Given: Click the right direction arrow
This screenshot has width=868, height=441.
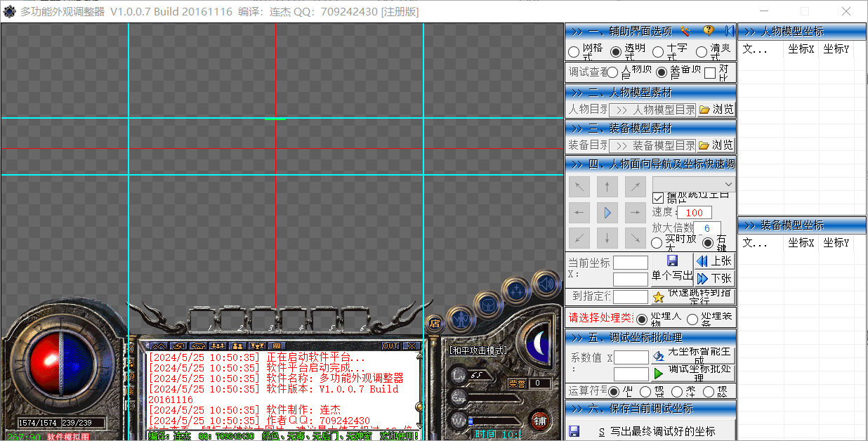Looking at the screenshot, I should 635,211.
